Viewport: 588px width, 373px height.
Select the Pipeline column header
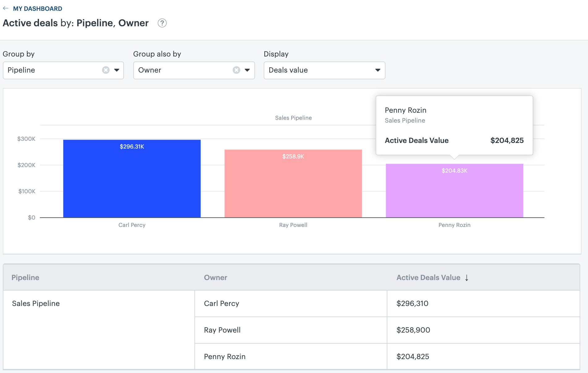(x=25, y=278)
